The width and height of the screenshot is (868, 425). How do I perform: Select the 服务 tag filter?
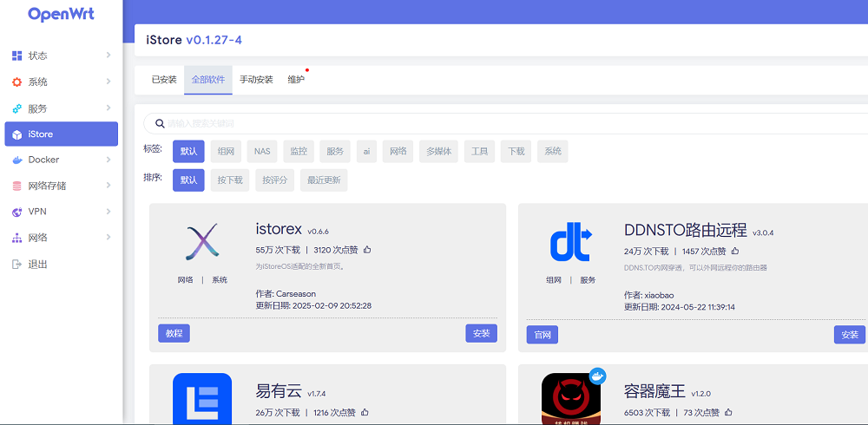coord(335,151)
